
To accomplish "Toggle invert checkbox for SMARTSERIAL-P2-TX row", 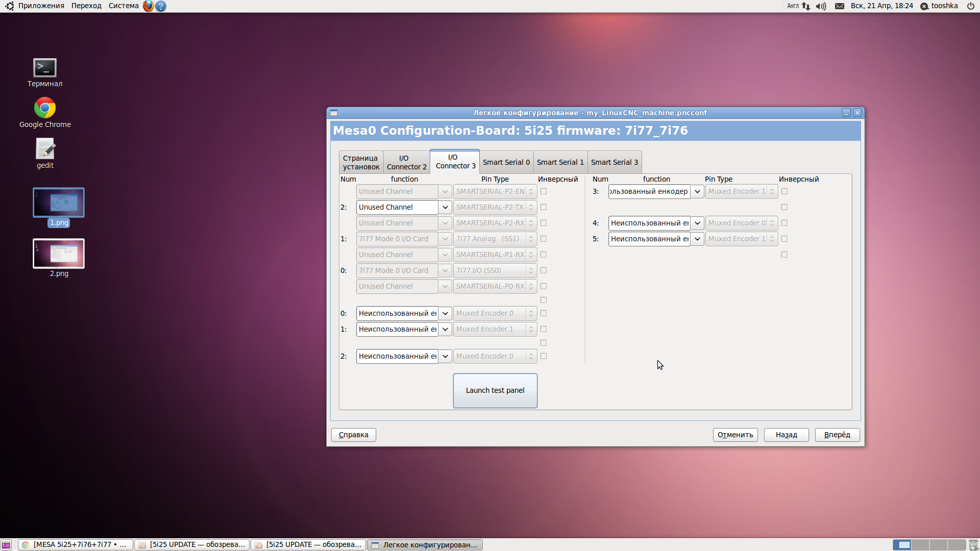I will (544, 207).
